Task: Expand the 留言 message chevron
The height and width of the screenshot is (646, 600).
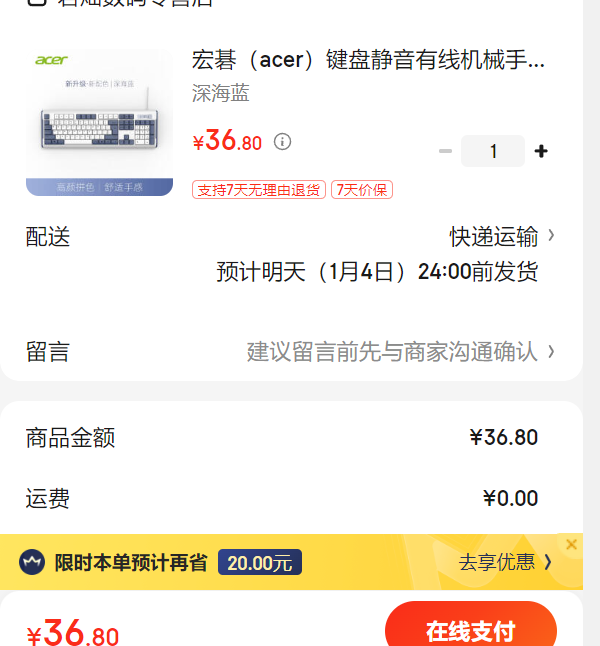Action: click(551, 352)
